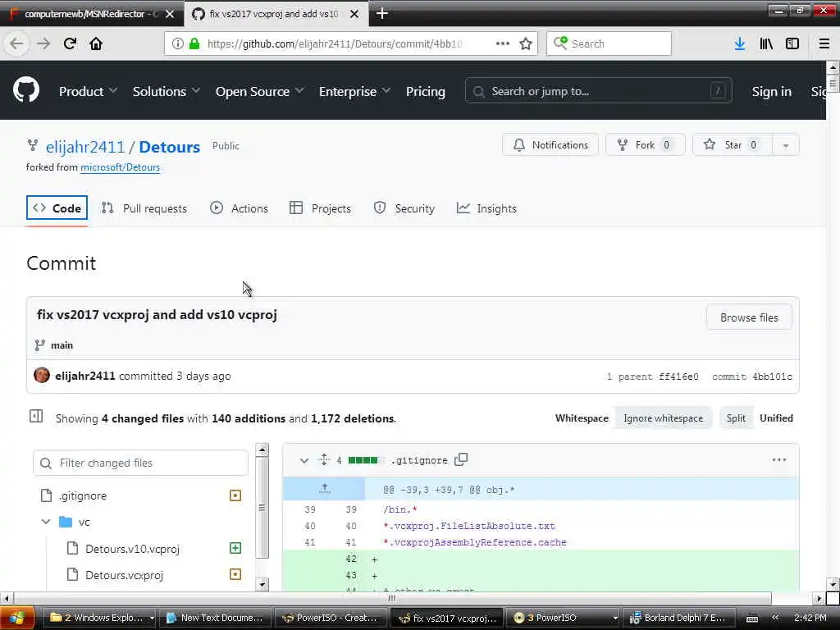The image size is (840, 630).
Task: Expand Enterprise menu
Action: (x=354, y=91)
